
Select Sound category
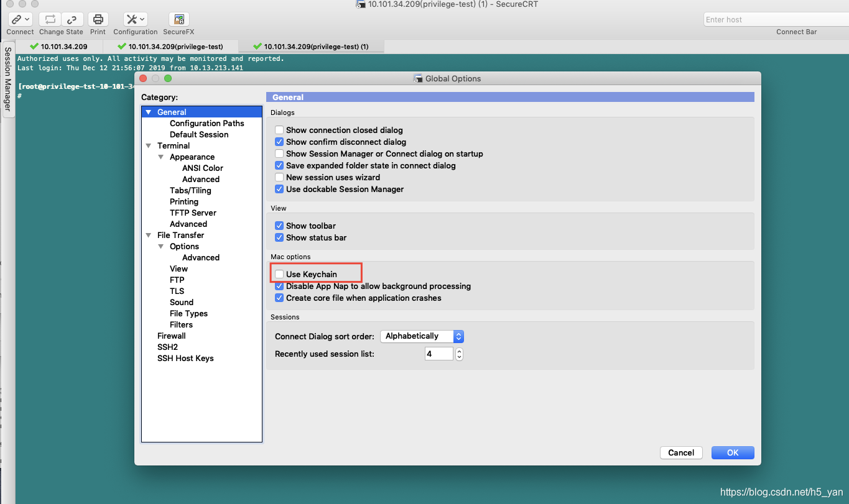point(182,302)
